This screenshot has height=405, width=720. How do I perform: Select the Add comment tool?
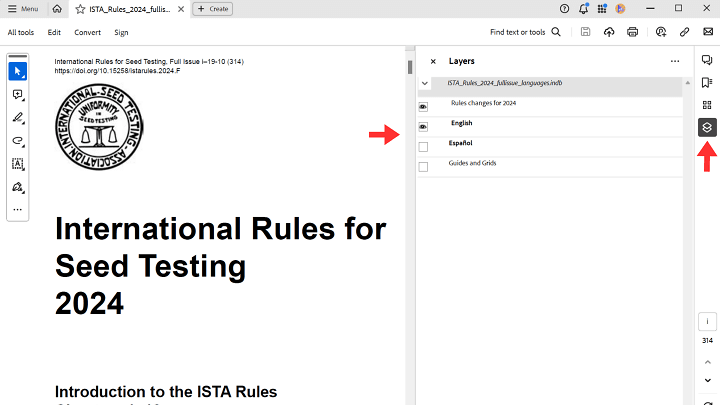pos(18,95)
